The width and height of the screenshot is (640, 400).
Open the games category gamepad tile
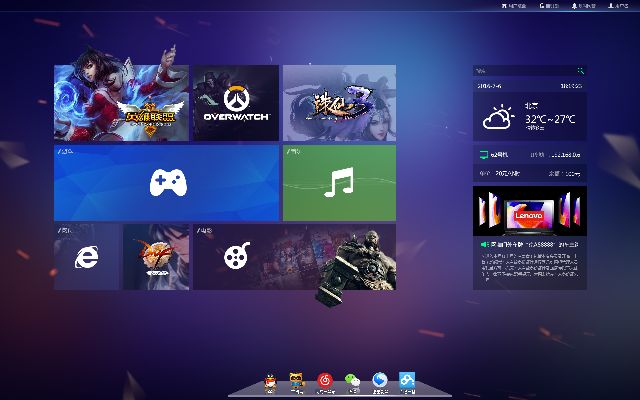(167, 183)
